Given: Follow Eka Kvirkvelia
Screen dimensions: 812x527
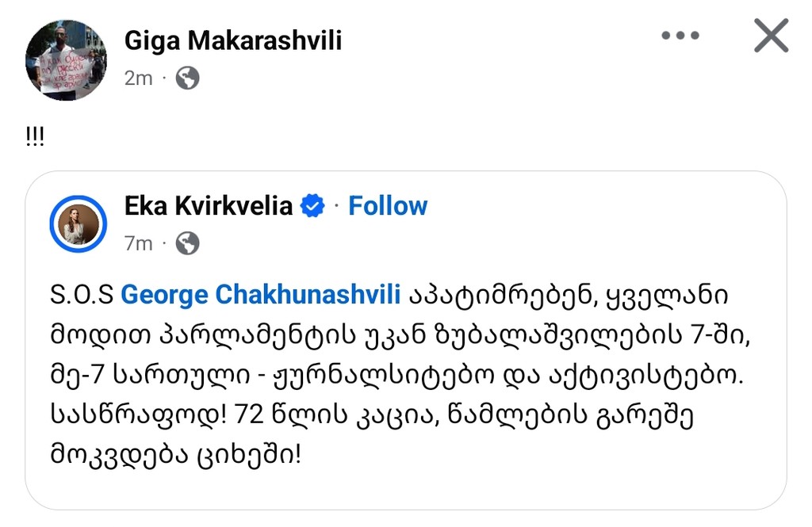Looking at the screenshot, I should tap(388, 206).
